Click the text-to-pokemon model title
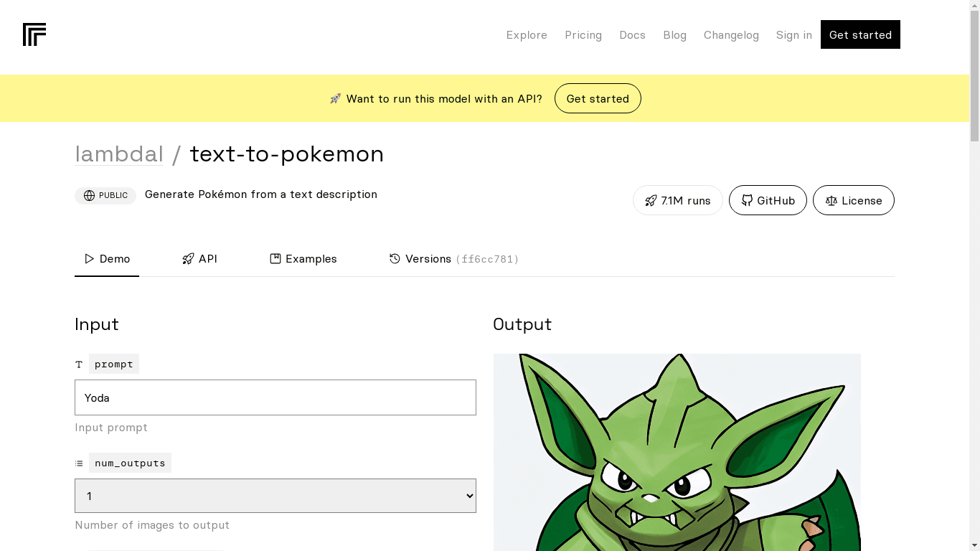 (x=287, y=154)
